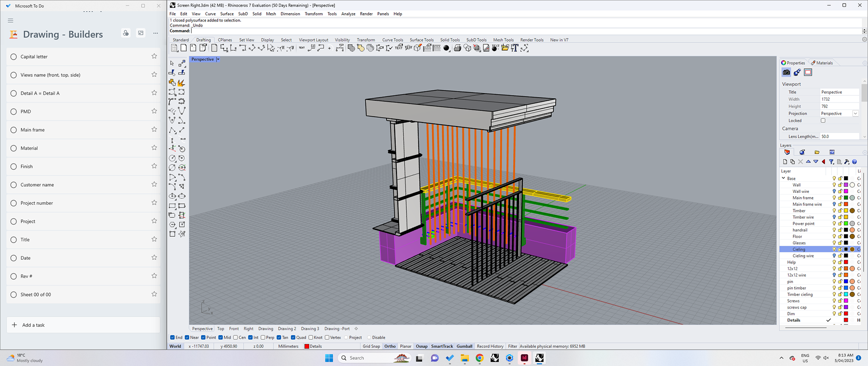This screenshot has height=366, width=868.
Task: Enable the Cen osnap checkbox
Action: (236, 338)
